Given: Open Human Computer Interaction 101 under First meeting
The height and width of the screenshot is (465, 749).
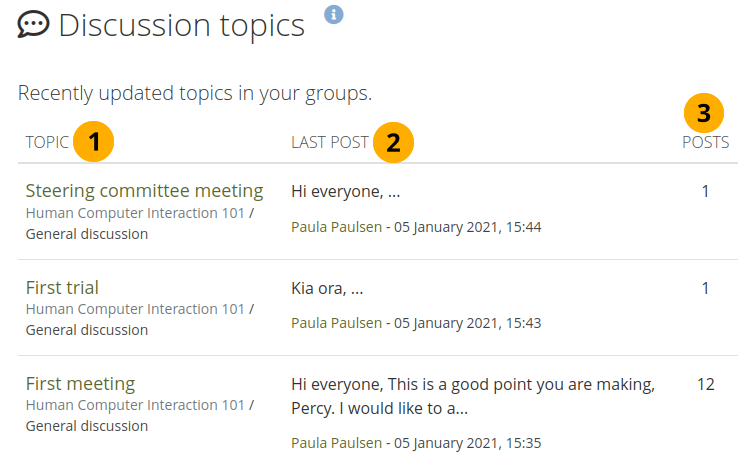Looking at the screenshot, I should click(x=135, y=405).
